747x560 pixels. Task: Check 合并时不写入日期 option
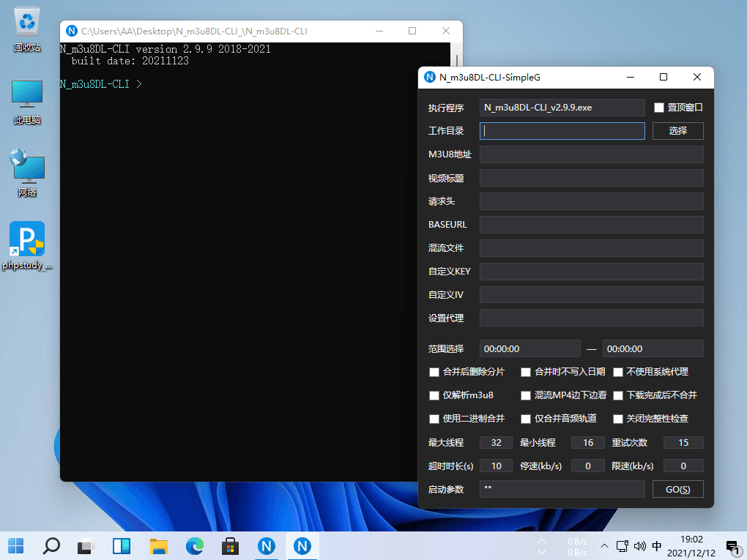pyautogui.click(x=526, y=372)
